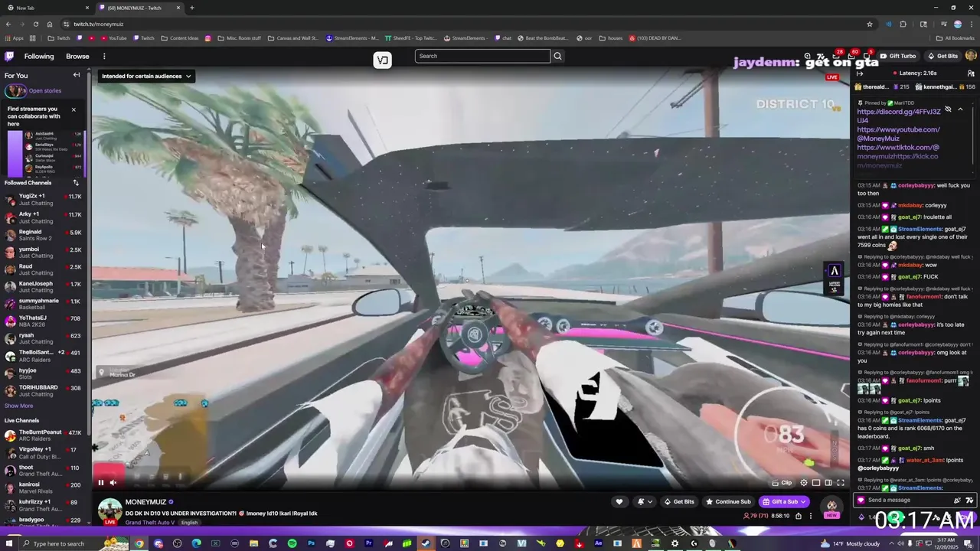Focus the Twitch search field
The image size is (980, 551).
click(x=482, y=56)
